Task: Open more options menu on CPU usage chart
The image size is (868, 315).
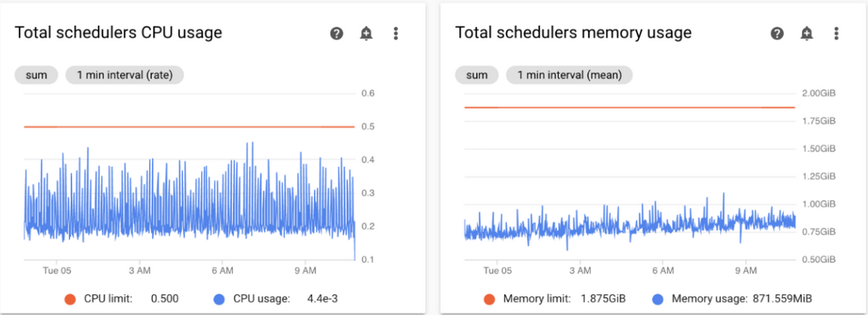Action: pyautogui.click(x=396, y=33)
